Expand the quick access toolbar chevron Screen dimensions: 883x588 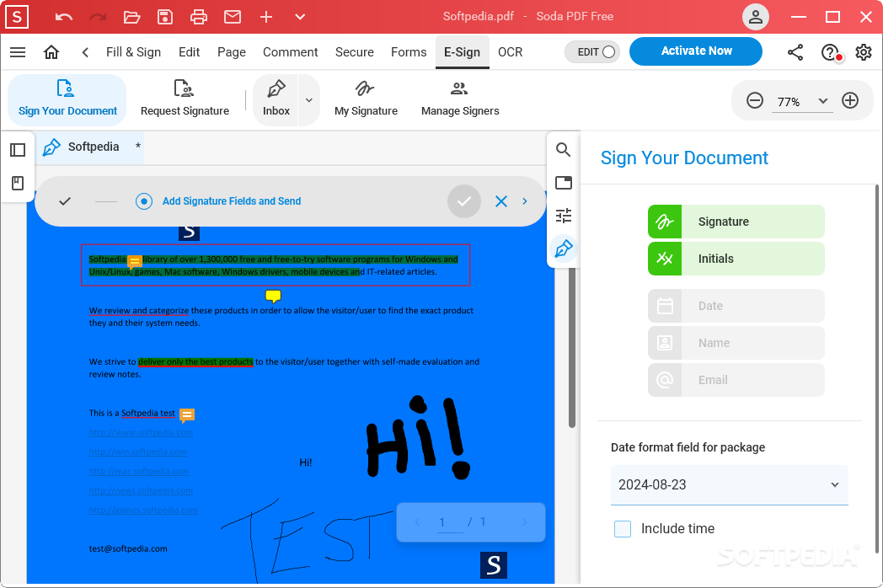tap(300, 17)
